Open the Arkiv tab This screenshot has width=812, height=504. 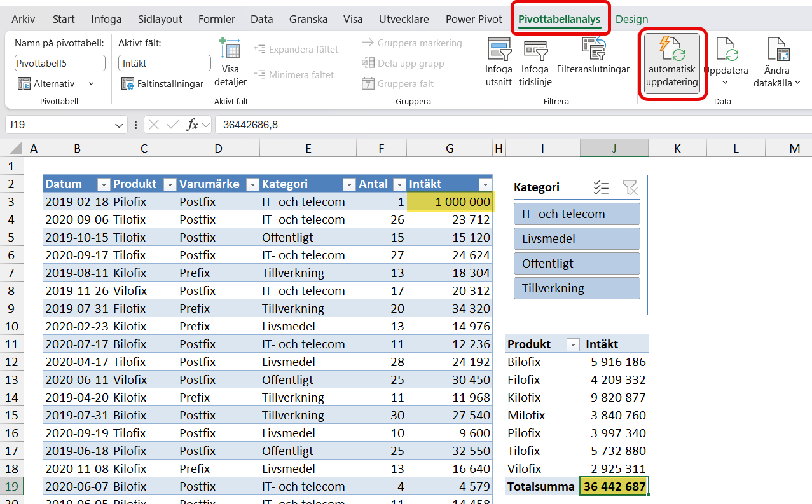pyautogui.click(x=24, y=19)
